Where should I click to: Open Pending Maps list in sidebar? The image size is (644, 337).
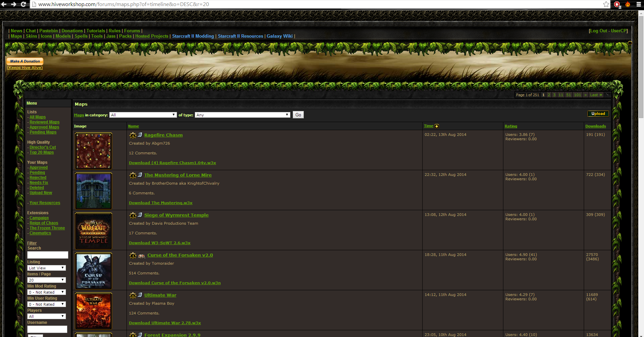(43, 132)
